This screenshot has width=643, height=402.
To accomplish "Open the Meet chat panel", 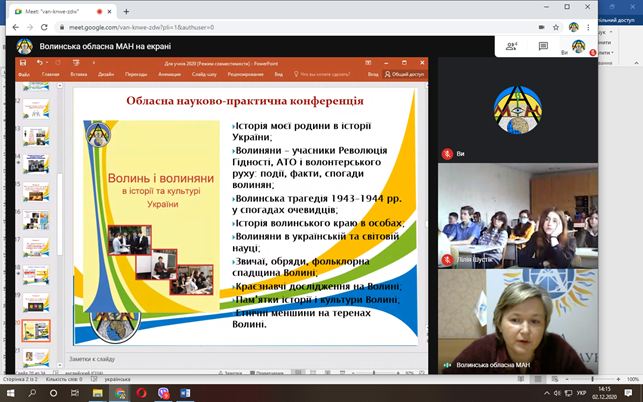I will [543, 46].
